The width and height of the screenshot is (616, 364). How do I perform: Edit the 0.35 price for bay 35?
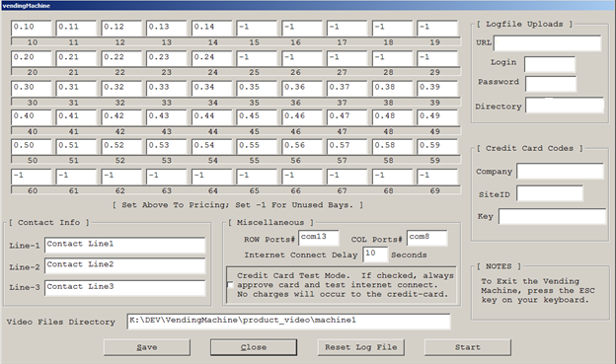pyautogui.click(x=257, y=89)
